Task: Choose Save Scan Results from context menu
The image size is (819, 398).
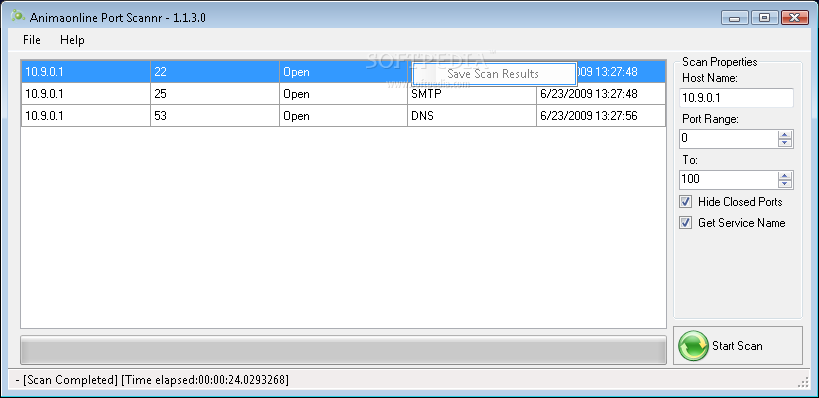Action: 495,74
